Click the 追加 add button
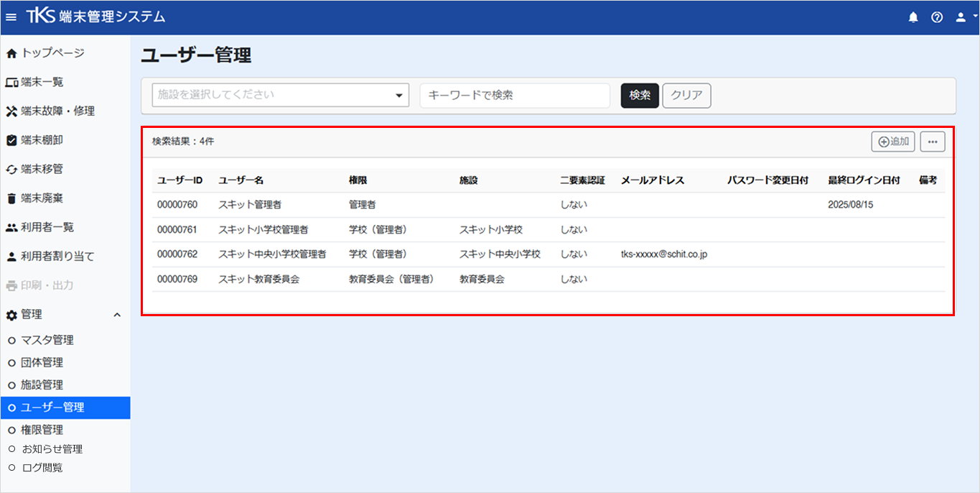Image resolution: width=980 pixels, height=493 pixels. (x=893, y=142)
